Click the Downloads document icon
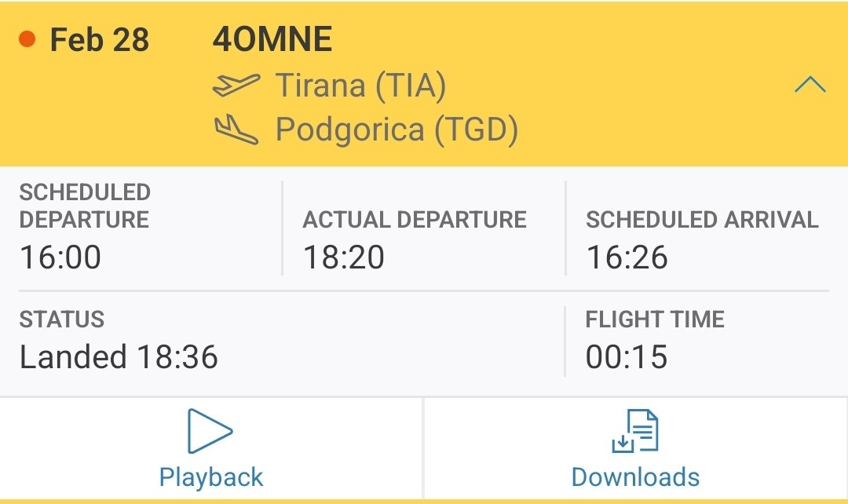This screenshot has width=848, height=504. coord(635,431)
